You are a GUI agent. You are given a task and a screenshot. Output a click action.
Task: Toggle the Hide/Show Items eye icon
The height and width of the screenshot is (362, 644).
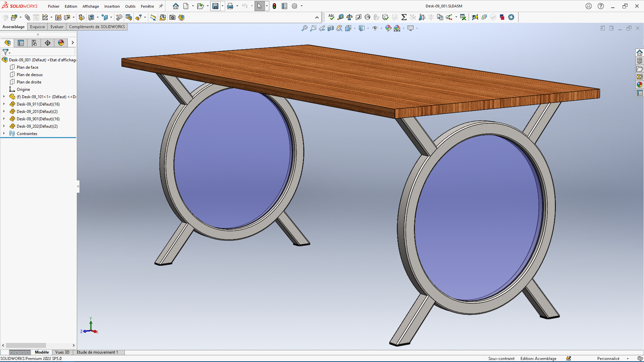coord(375,28)
